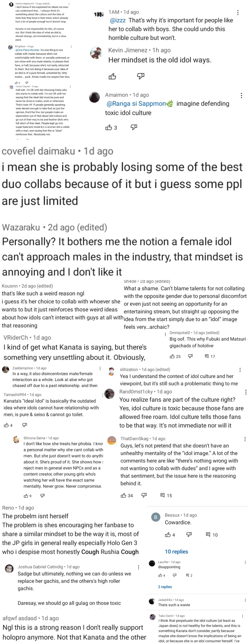Open Kevin Jimenez's profile avatar
The width and height of the screenshot is (248, 644).
(96, 53)
